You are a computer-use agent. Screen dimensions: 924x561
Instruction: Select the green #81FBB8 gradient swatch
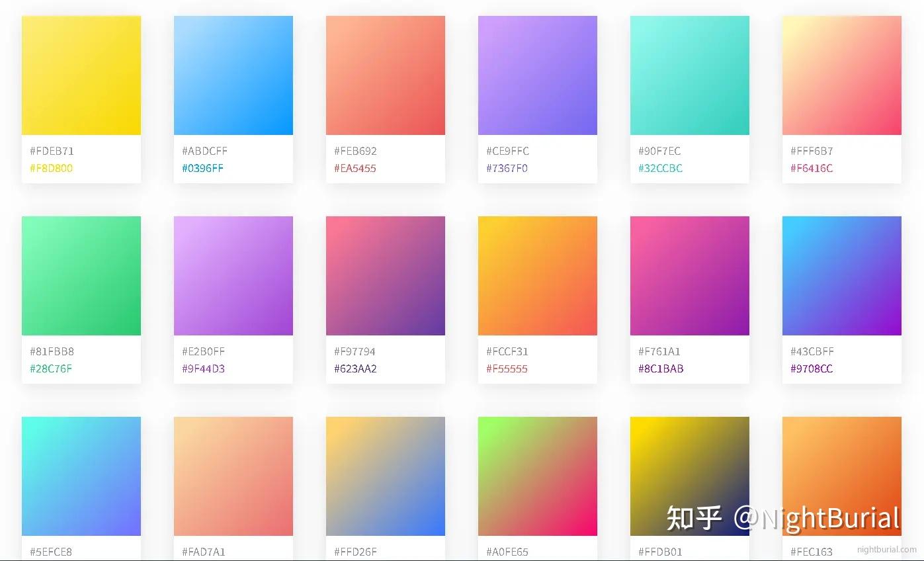coord(81,275)
